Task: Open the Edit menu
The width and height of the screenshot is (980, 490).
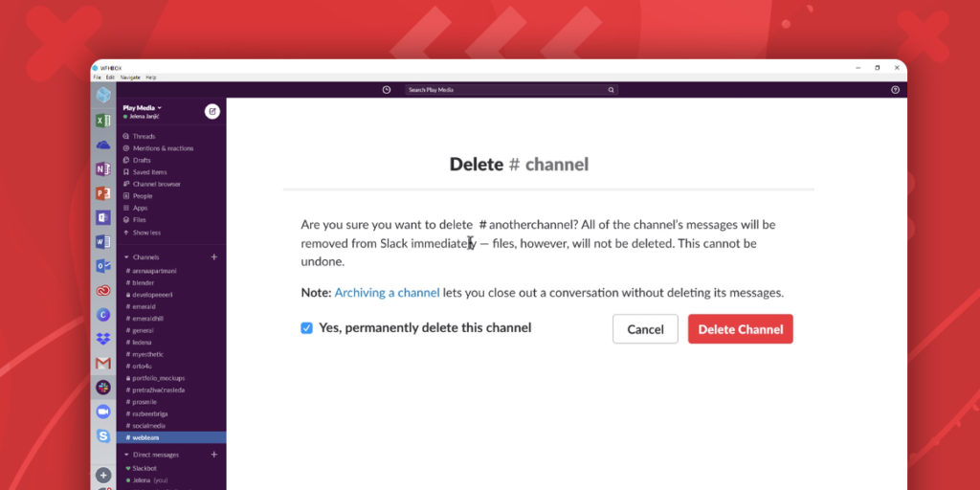Action: click(x=110, y=78)
